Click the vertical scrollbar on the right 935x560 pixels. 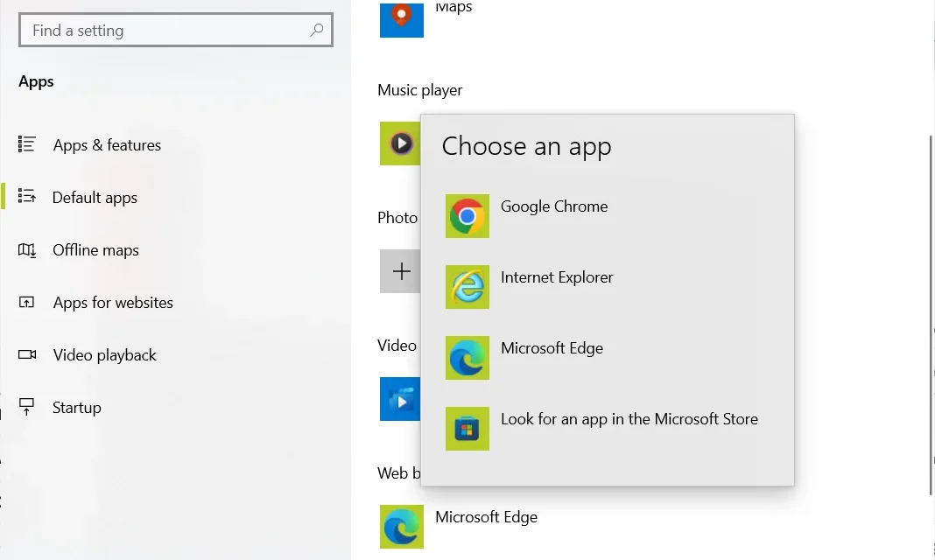931,314
